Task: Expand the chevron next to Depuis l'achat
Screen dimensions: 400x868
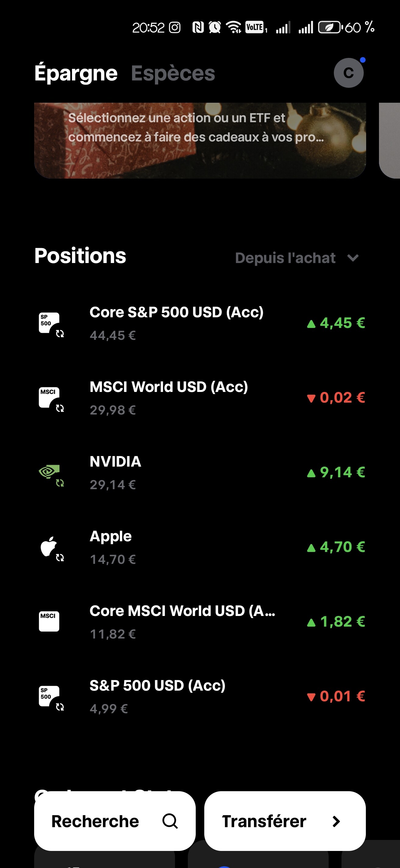Action: pos(353,258)
